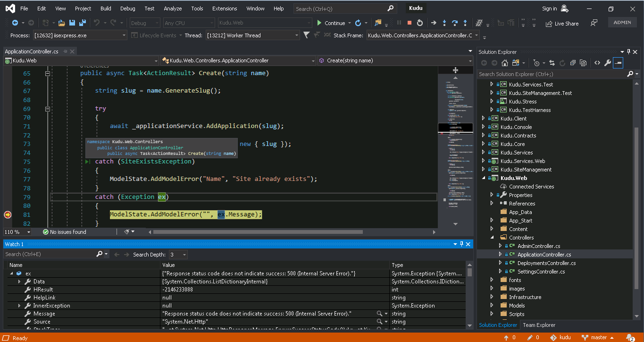Viewport: 644px width, 342px height.
Task: Click View Code icon in Solution Explorer
Action: point(597,63)
